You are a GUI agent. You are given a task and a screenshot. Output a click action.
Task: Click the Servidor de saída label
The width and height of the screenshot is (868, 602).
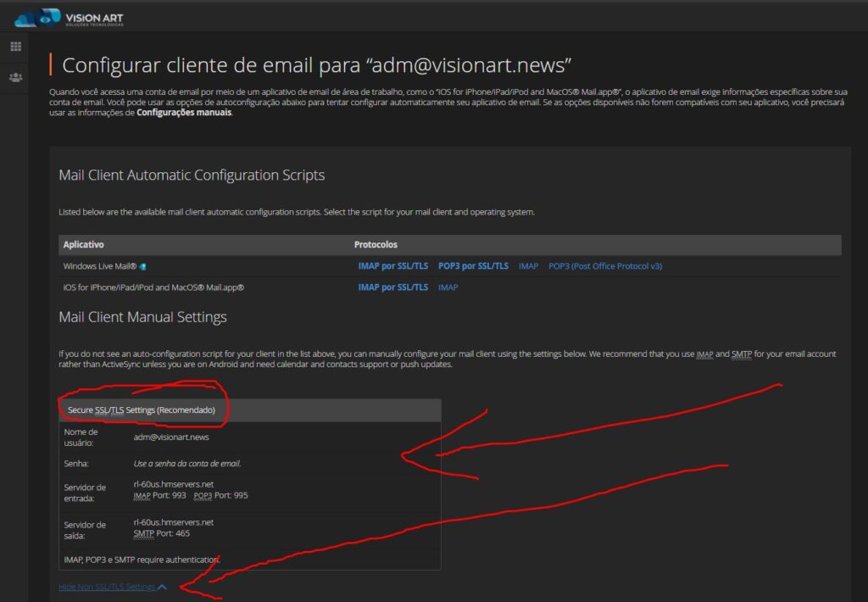click(85, 531)
